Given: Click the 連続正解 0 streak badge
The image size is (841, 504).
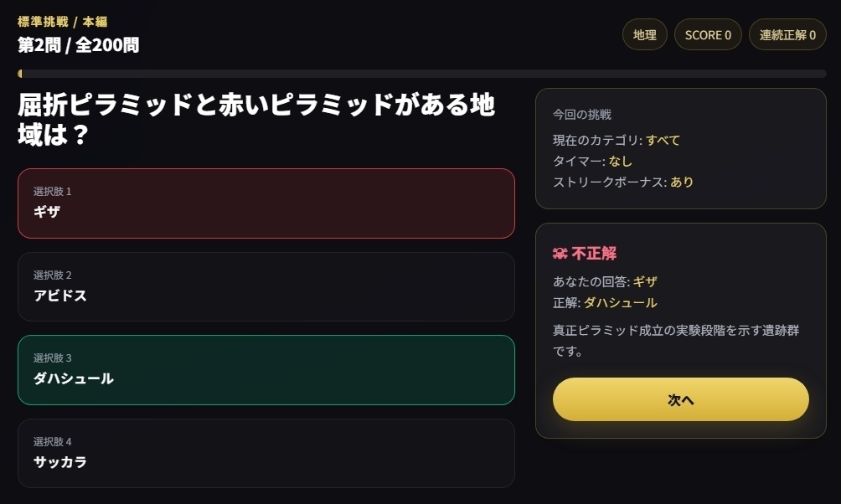Looking at the screenshot, I should pos(787,34).
